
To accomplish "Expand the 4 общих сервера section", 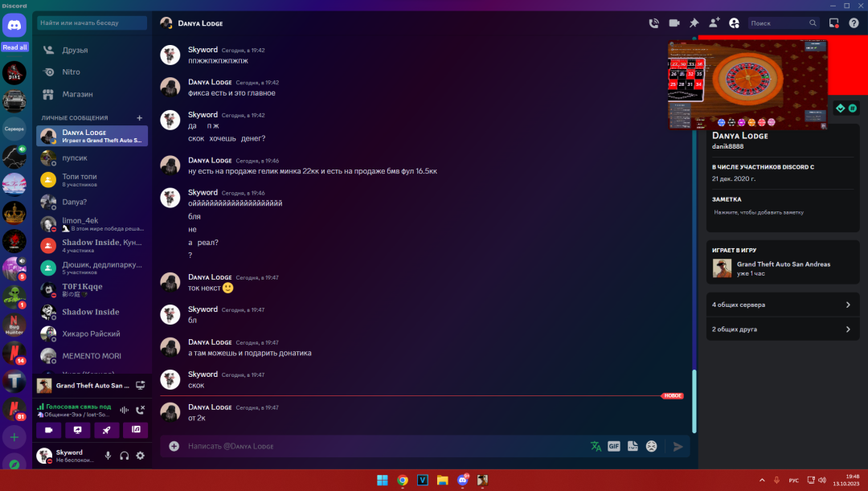I will (782, 305).
